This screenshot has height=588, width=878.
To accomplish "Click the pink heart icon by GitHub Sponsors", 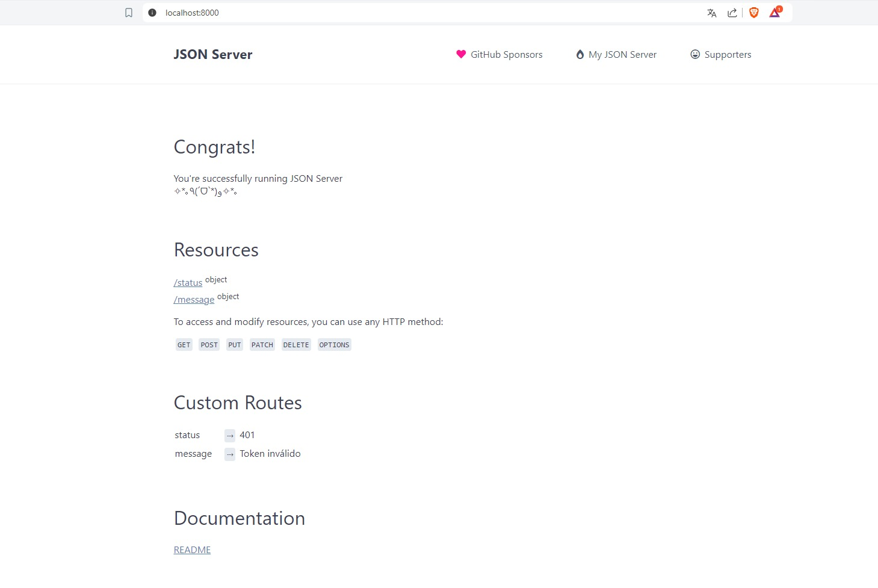I will point(461,54).
